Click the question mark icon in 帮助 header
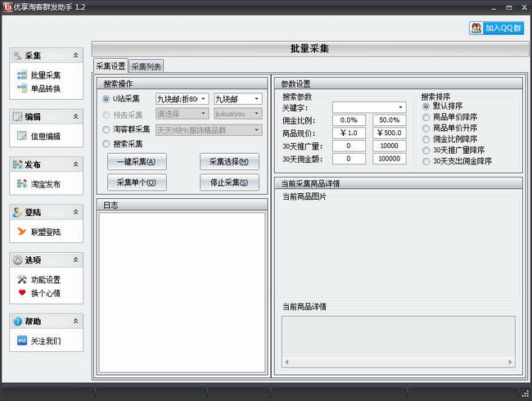The width and height of the screenshot is (532, 401). pos(18,322)
